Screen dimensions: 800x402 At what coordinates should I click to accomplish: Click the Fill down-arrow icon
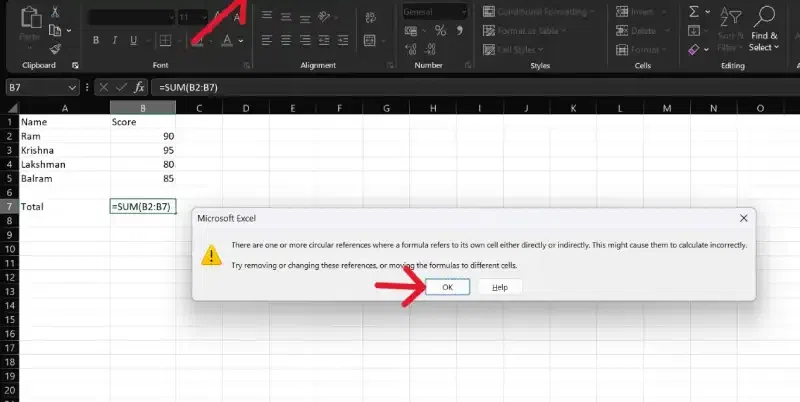[694, 31]
